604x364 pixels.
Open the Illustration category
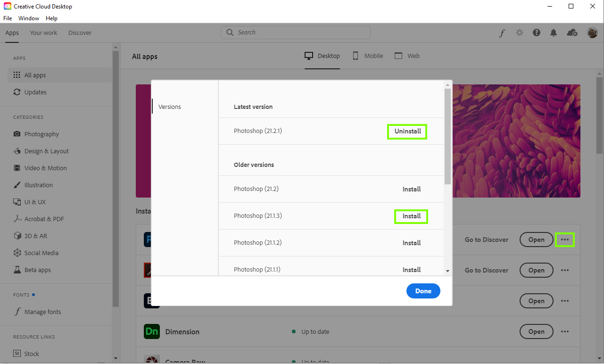tap(39, 185)
